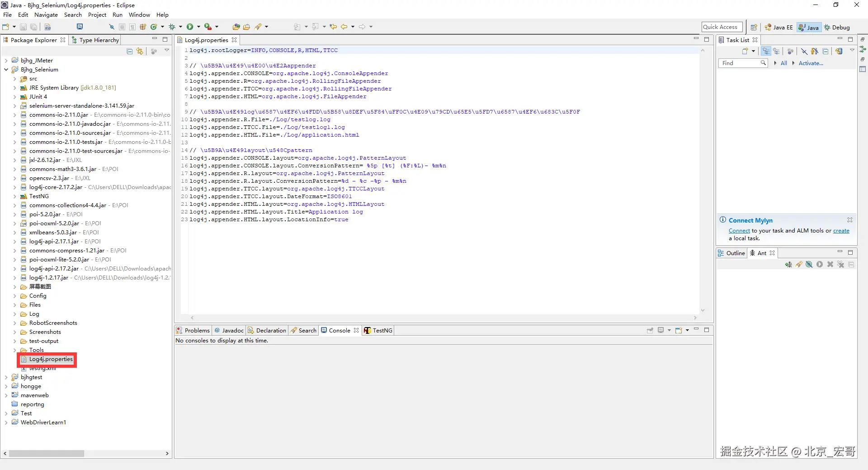Click the Search flashlight toolbar icon
868x470 pixels.
(x=259, y=27)
